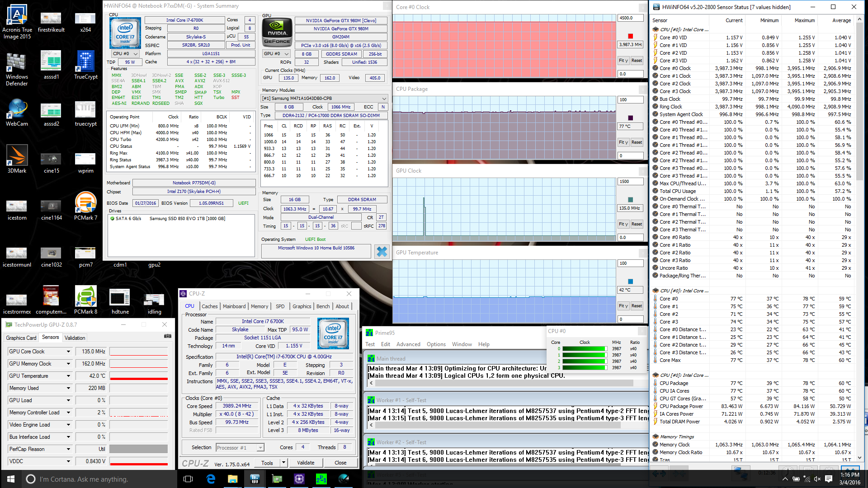Switch to the CPU-Z taskbar icon
The height and width of the screenshot is (488, 868).
coord(299,479)
